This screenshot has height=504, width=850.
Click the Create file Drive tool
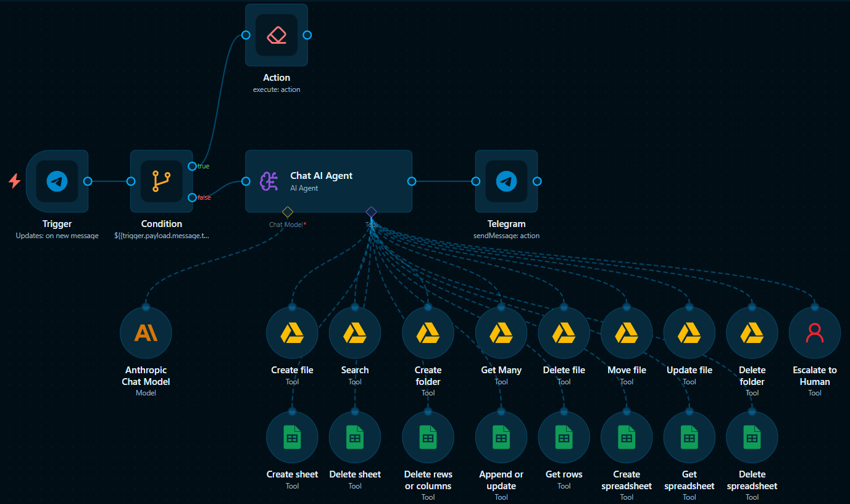coord(292,333)
